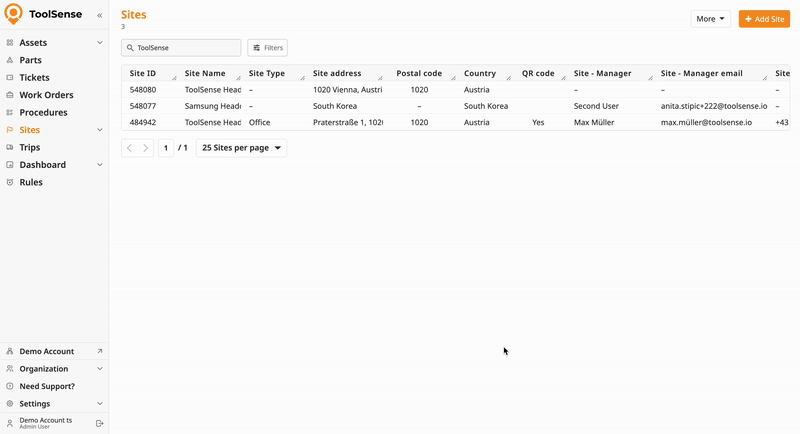Open Demo Account external link arrow
800x434 pixels.
point(99,351)
